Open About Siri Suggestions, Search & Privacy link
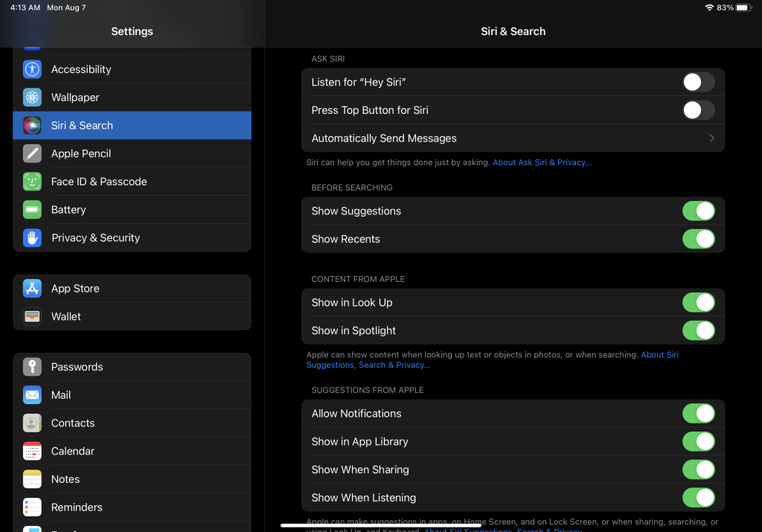 368,365
